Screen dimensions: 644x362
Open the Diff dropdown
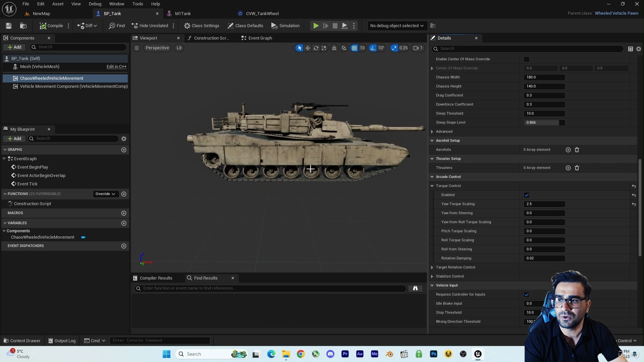(x=87, y=26)
